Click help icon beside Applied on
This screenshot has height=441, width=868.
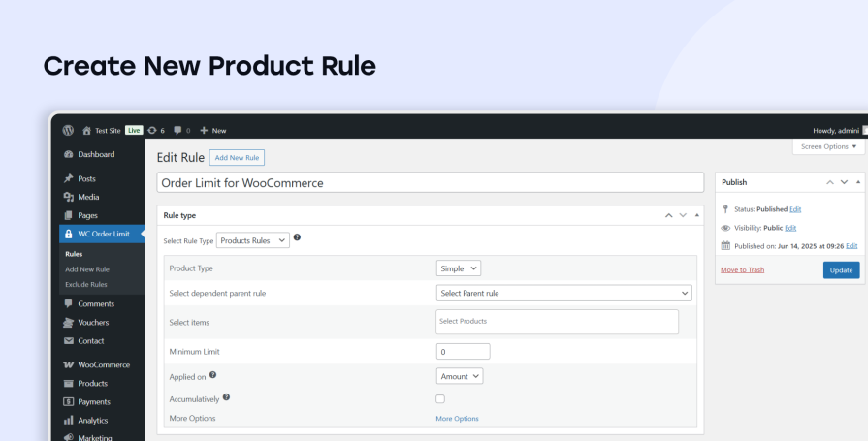point(212,374)
